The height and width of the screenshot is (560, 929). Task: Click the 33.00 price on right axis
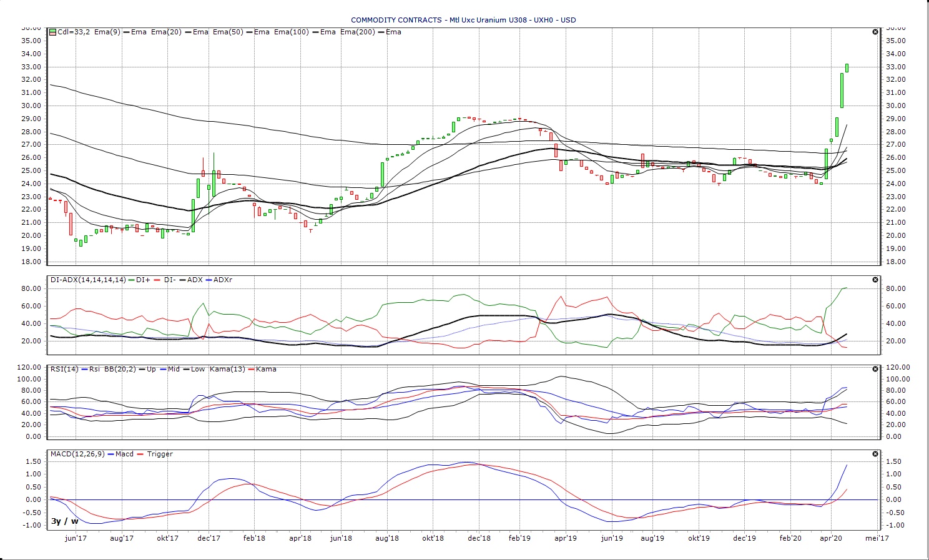tap(895, 67)
